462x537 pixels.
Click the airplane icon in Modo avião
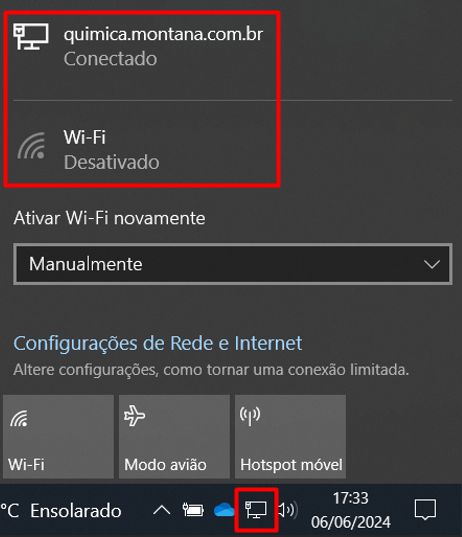[134, 415]
